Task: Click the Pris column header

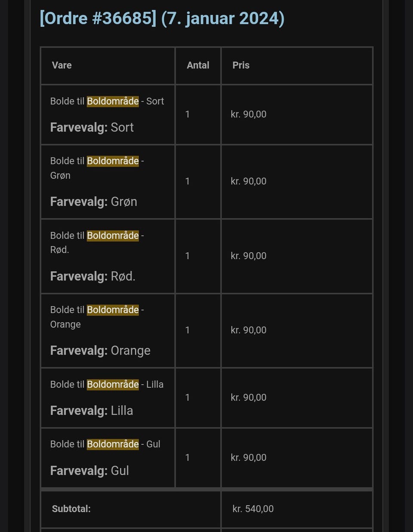Action: tap(241, 65)
